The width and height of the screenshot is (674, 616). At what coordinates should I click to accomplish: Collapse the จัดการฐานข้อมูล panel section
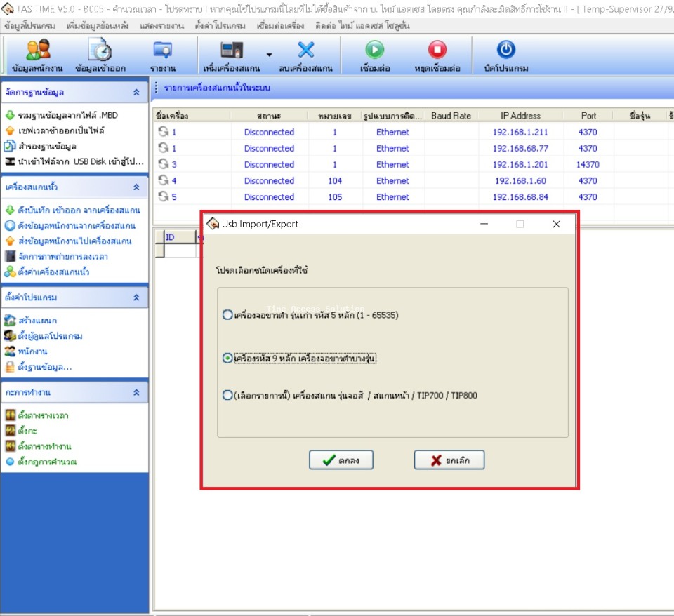136,92
